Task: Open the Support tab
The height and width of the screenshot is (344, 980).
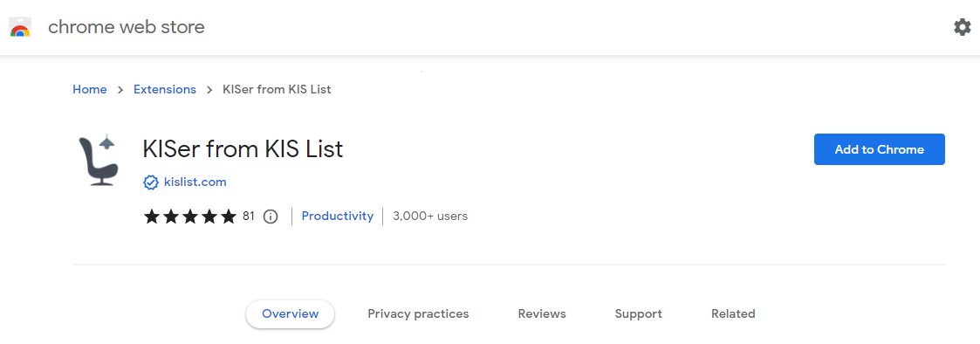Action: (x=638, y=314)
